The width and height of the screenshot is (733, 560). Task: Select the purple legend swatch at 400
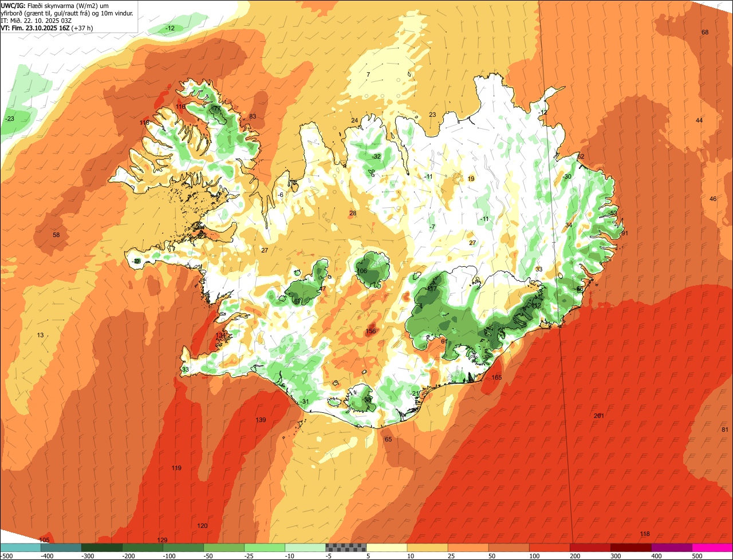click(x=671, y=547)
